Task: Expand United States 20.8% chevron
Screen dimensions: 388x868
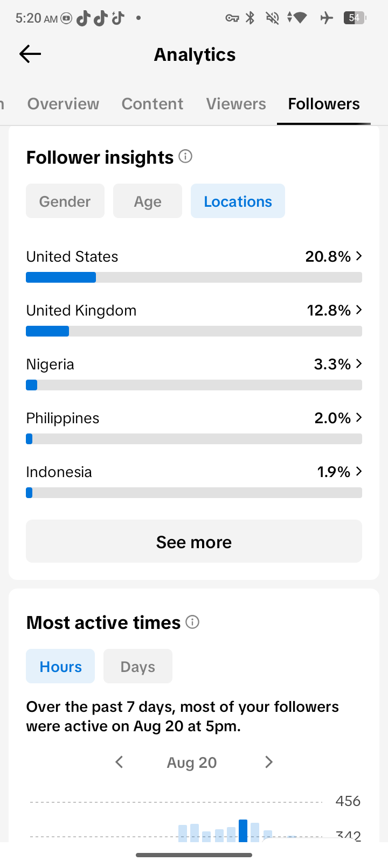Action: tap(359, 256)
